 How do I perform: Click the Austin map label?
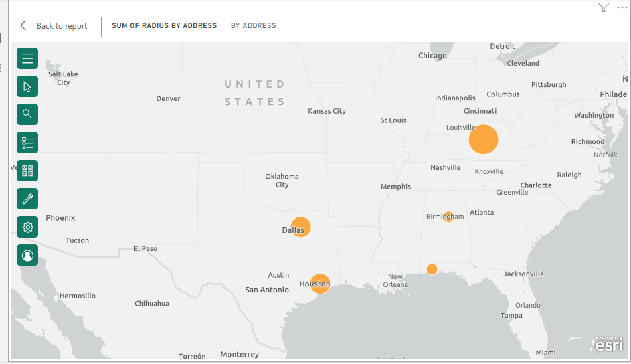(x=278, y=275)
